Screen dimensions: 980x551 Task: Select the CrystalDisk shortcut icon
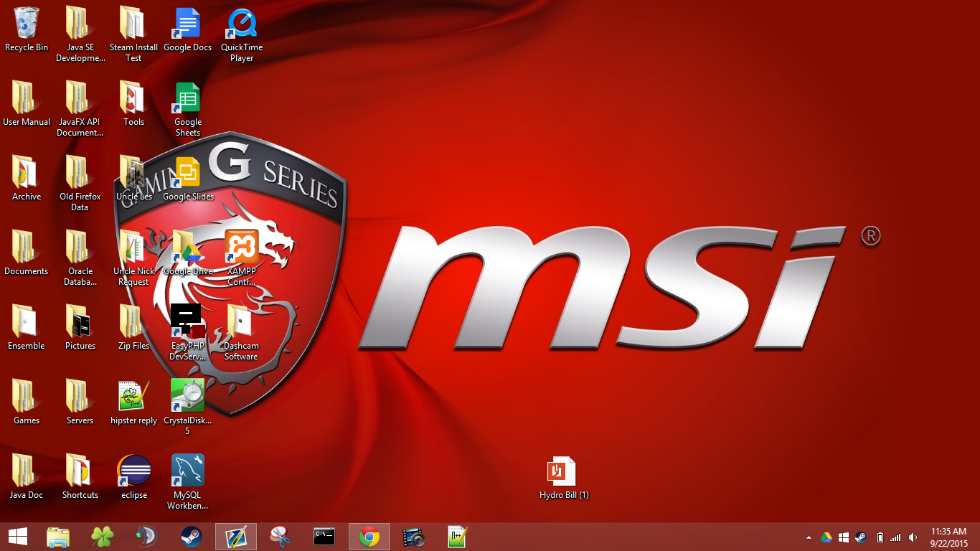pos(188,408)
